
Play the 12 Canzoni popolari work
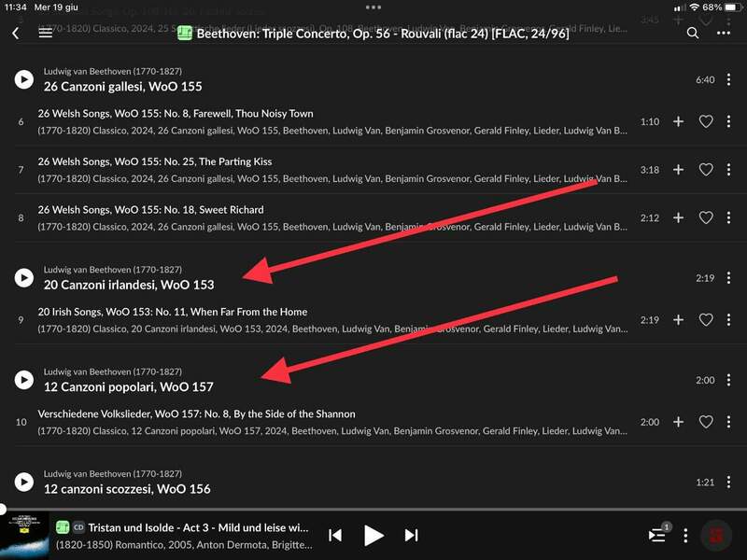pos(24,380)
